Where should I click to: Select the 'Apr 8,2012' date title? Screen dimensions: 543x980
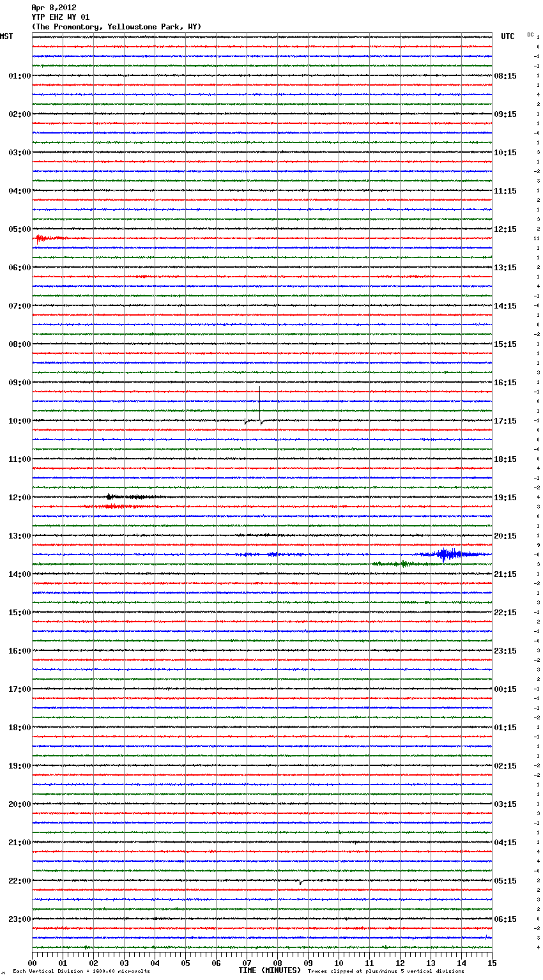click(54, 8)
